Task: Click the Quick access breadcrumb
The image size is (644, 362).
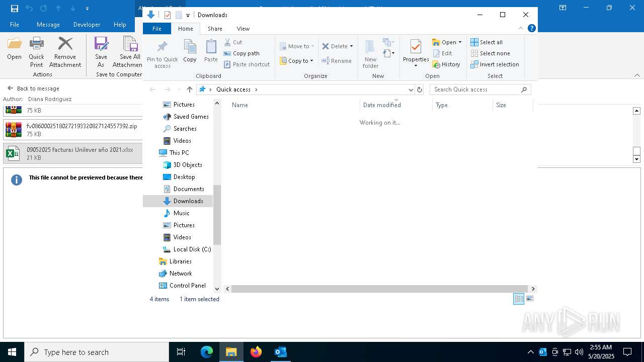Action: pyautogui.click(x=233, y=89)
